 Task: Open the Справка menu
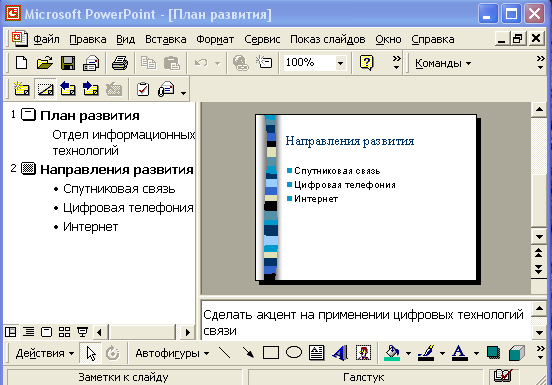point(433,39)
